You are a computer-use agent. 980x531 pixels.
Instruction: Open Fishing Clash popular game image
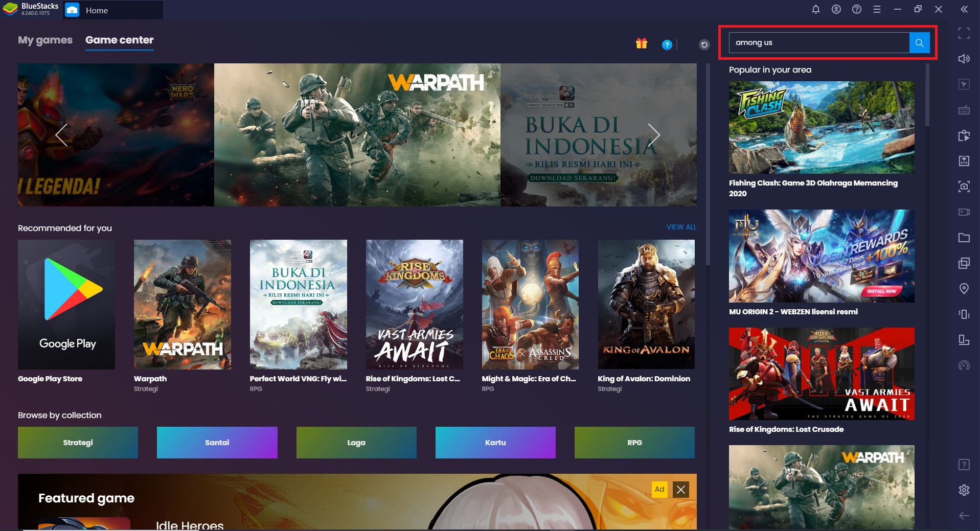click(822, 127)
